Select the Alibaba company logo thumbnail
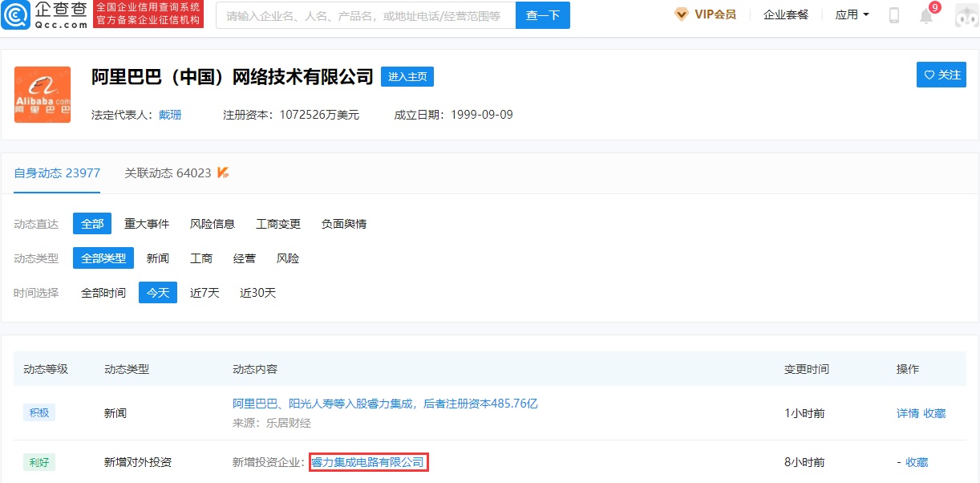Image resolution: width=980 pixels, height=483 pixels. tap(43, 95)
